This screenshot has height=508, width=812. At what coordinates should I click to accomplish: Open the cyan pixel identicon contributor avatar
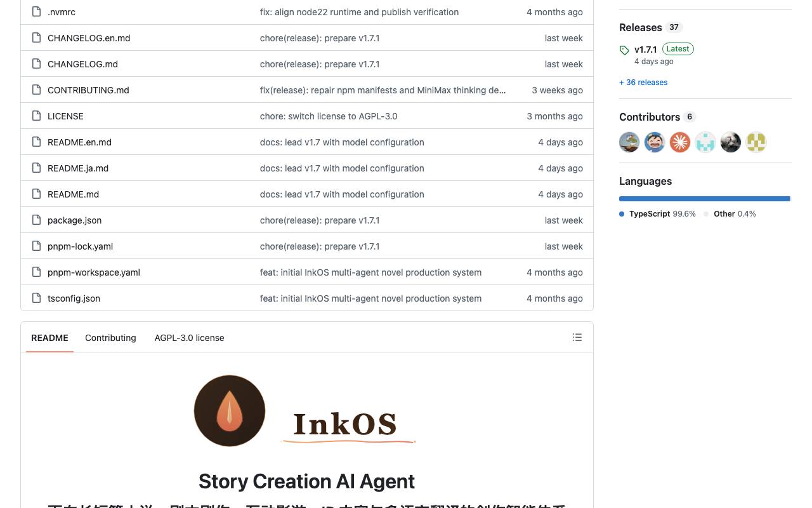coord(705,142)
